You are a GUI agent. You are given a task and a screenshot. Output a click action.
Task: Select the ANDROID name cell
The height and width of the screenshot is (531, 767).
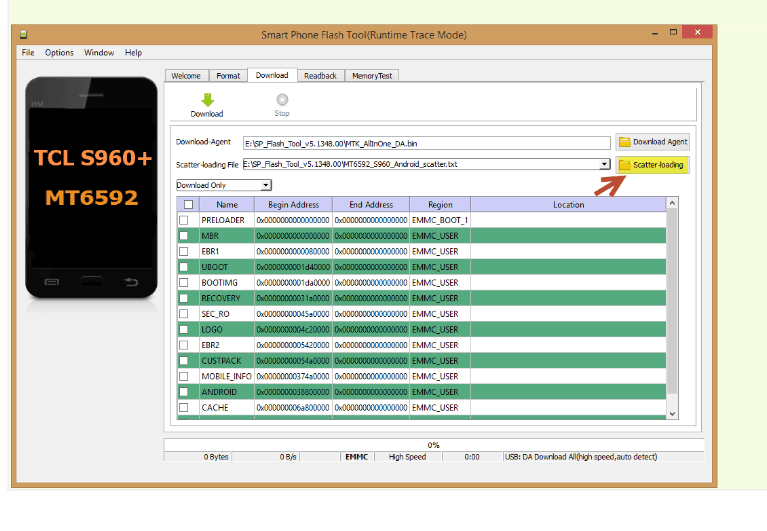pyautogui.click(x=227, y=392)
